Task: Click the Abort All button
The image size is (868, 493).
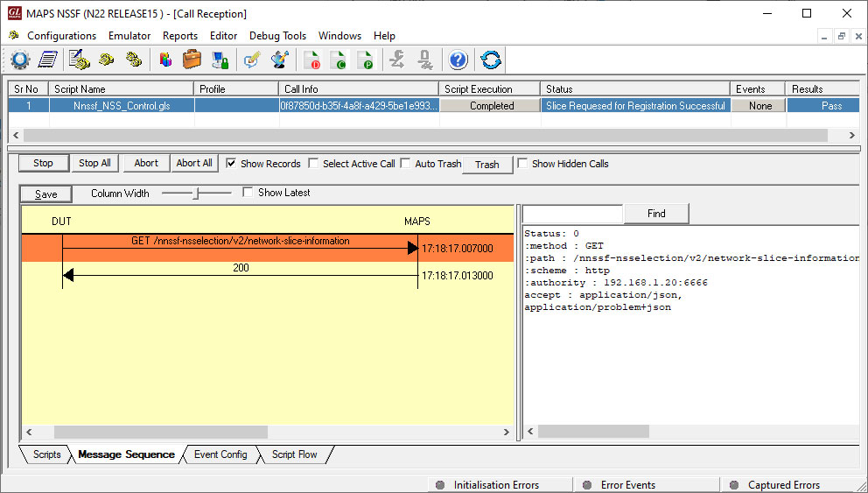Action: (x=194, y=163)
